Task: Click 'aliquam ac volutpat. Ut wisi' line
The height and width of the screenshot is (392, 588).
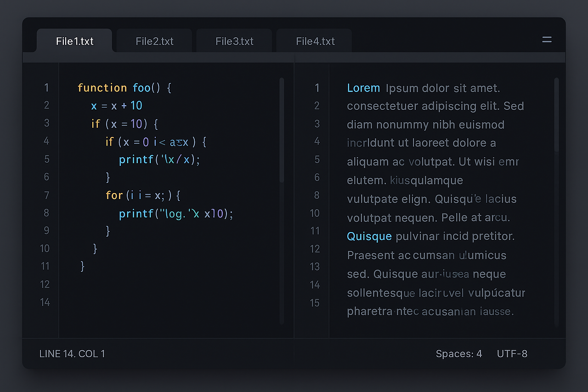Action: coord(433,162)
